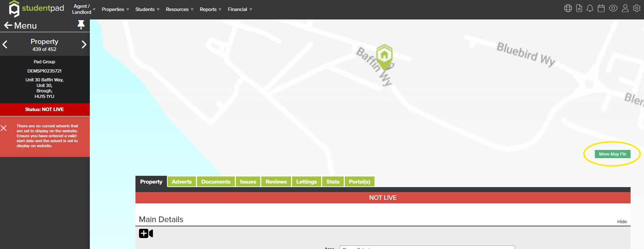Click the add video icon
This screenshot has width=644, height=249.
tap(146, 233)
